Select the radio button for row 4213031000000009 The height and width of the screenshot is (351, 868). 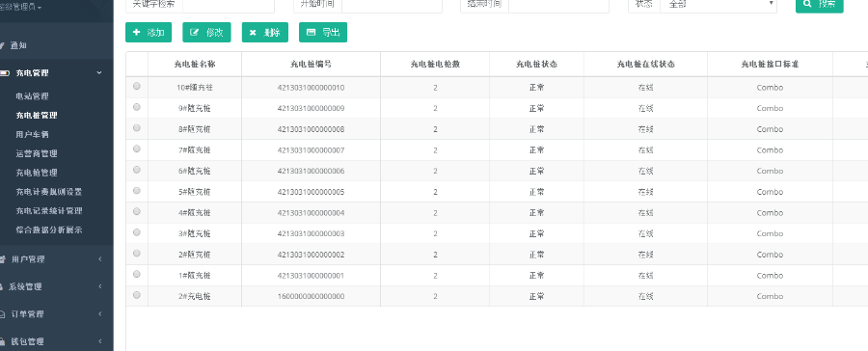137,107
